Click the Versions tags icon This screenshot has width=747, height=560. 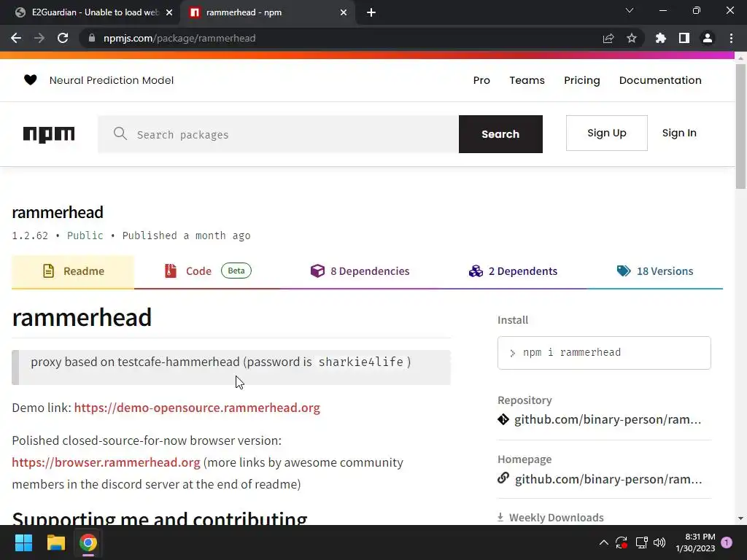[x=624, y=271]
